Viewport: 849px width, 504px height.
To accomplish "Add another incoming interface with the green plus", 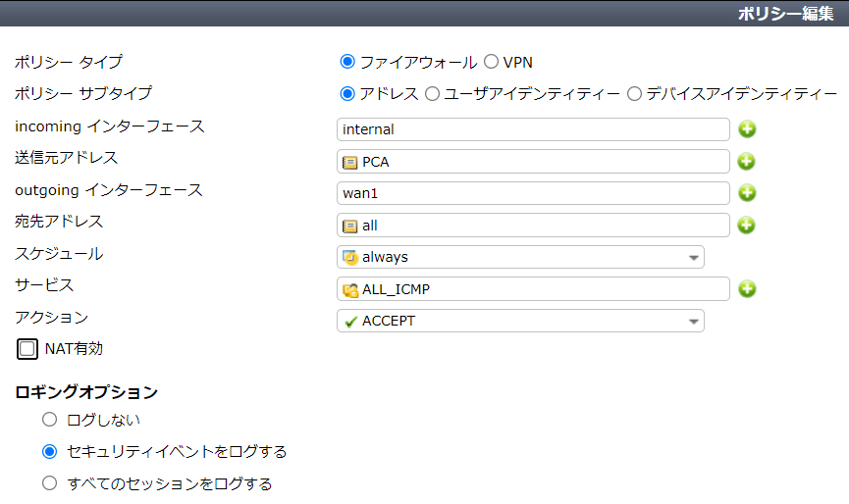I will pos(747,129).
